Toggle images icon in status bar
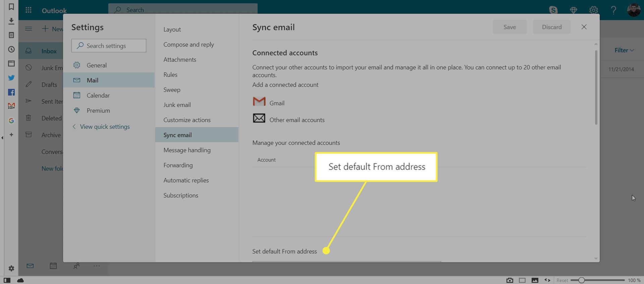The image size is (644, 284). pyautogui.click(x=535, y=280)
